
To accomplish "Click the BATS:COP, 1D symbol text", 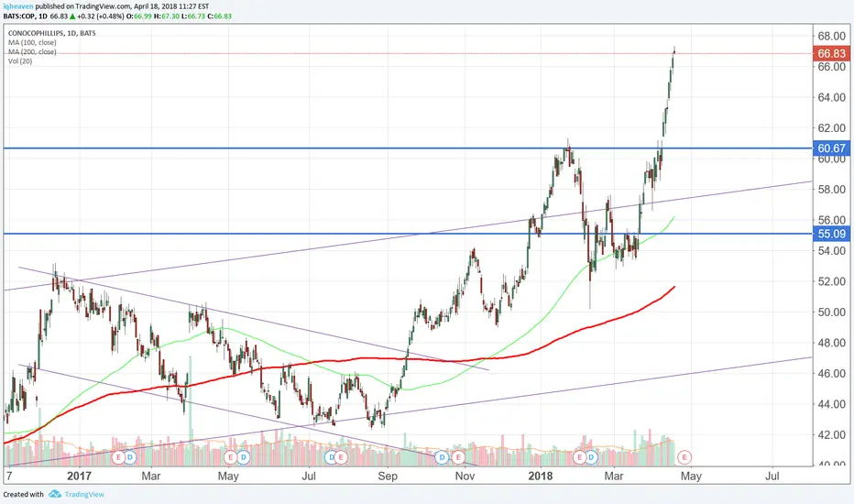I will pos(25,16).
